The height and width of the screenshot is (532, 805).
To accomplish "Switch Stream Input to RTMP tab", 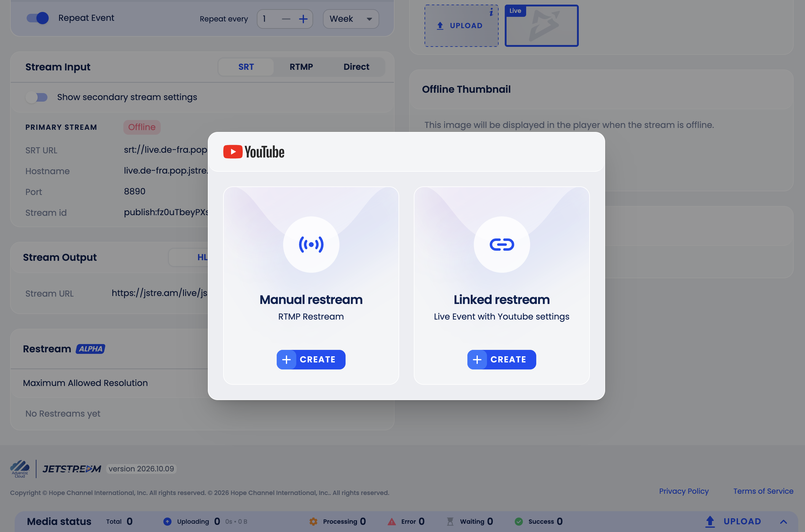I will [301, 67].
